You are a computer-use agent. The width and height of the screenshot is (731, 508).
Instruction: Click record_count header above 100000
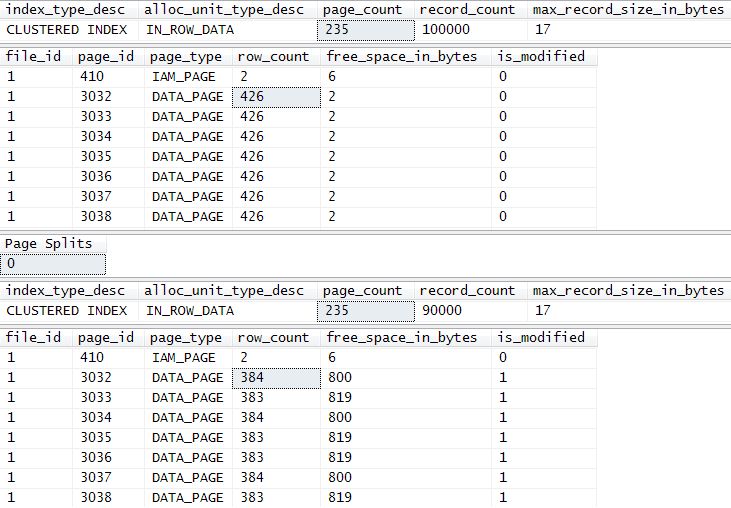point(470,10)
